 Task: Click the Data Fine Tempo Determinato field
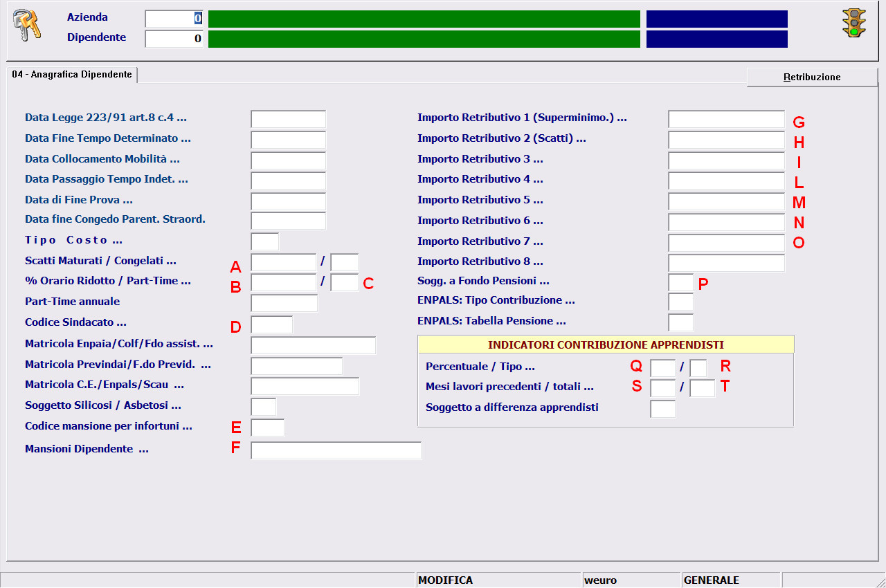[x=288, y=140]
